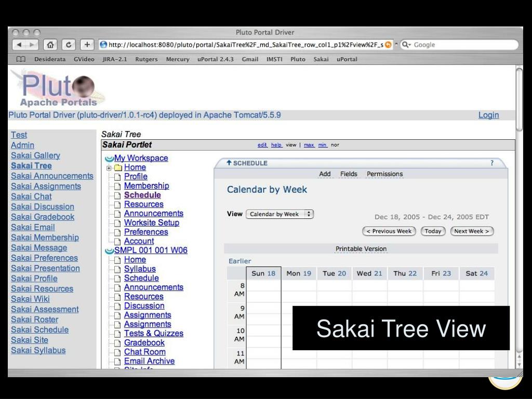
Task: Select the Sun 18 day column header
Action: click(x=263, y=273)
